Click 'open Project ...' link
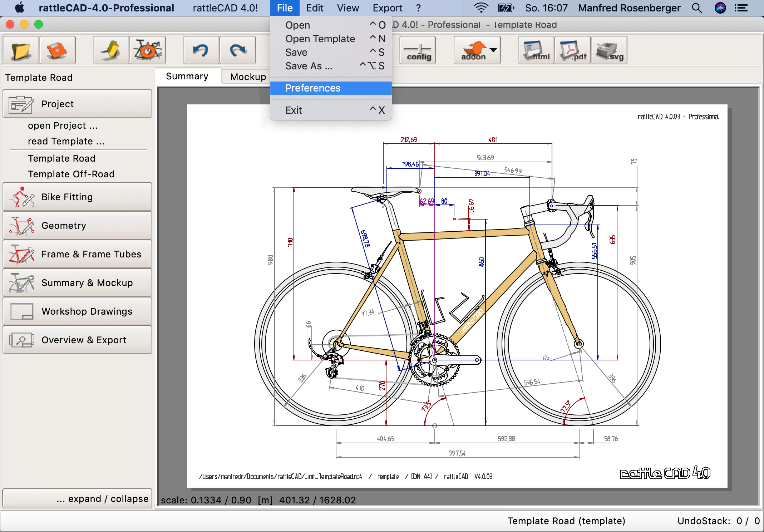 pos(63,125)
